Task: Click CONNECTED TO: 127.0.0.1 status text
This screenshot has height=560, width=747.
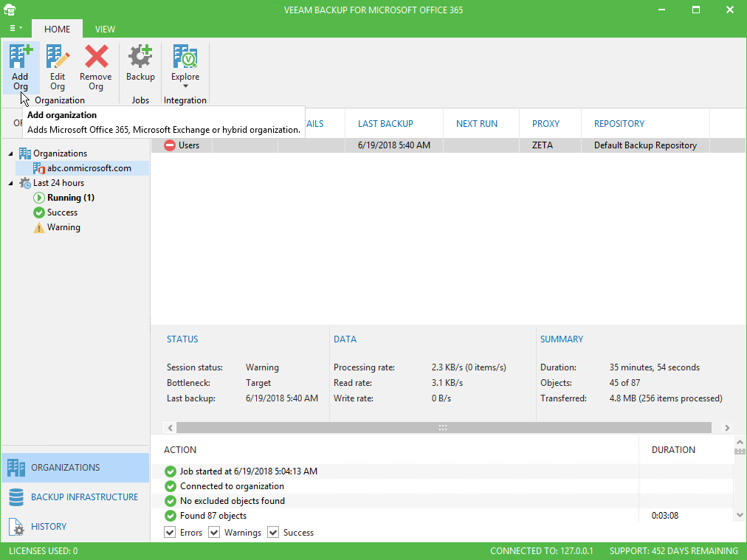Action: pos(542,551)
